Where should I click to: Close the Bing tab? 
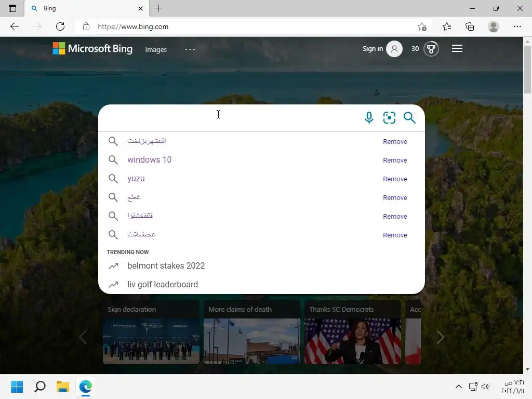click(x=140, y=8)
